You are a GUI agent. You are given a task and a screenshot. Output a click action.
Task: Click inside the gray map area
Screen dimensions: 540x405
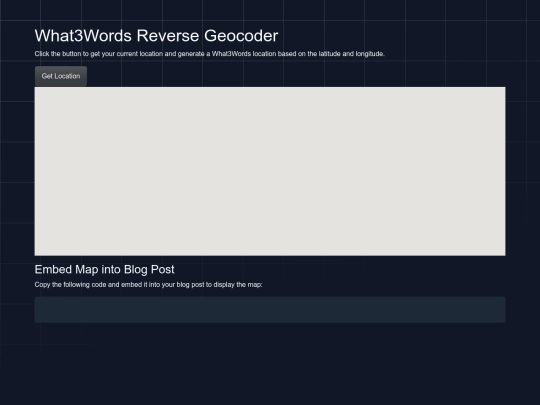(270, 171)
